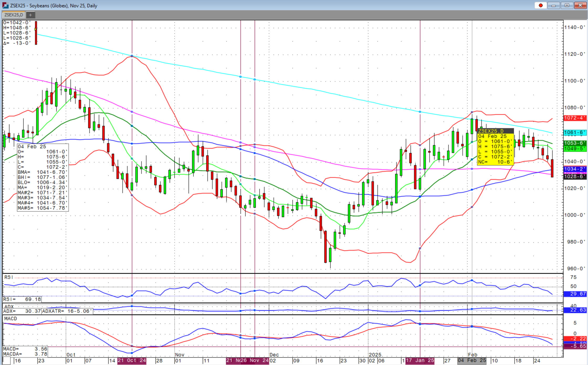Click the CQG app icon in title bar
Viewport: 588px width, 365px height.
point(5,5)
